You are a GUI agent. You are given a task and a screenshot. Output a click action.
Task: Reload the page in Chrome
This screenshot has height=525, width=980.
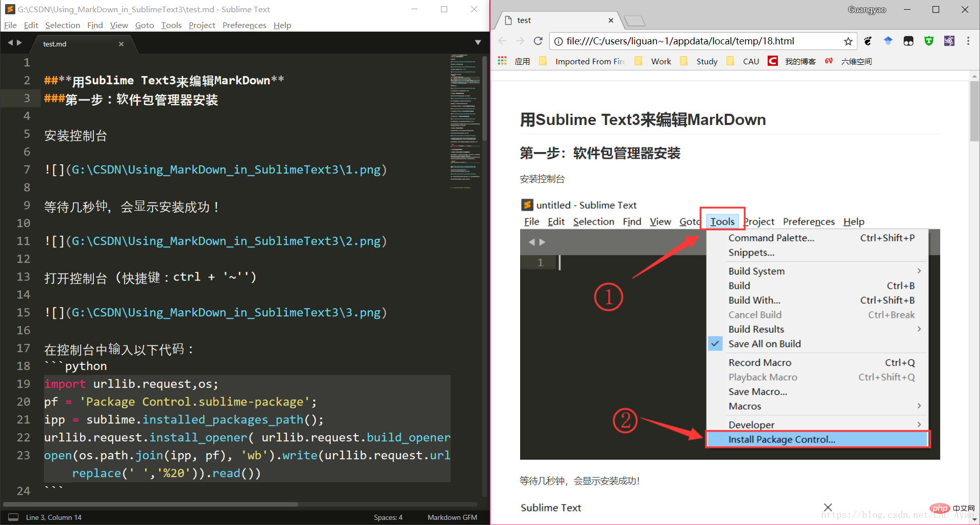coord(538,41)
